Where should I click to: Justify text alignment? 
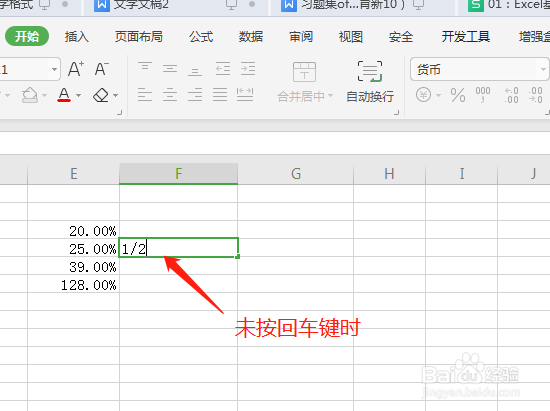[x=220, y=95]
